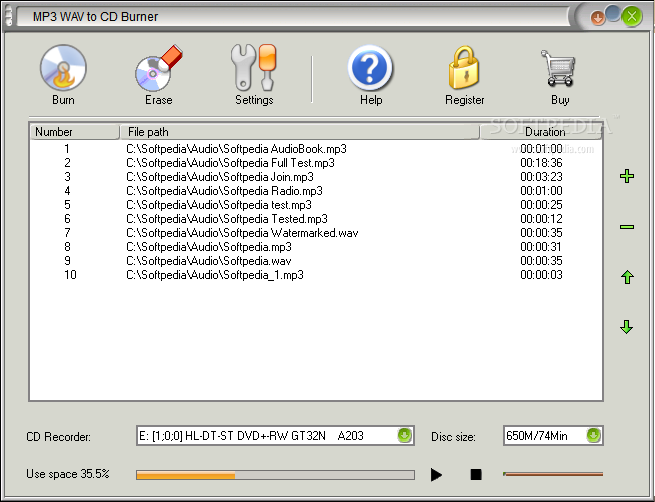
Task: Play the selected track
Action: (x=436, y=474)
